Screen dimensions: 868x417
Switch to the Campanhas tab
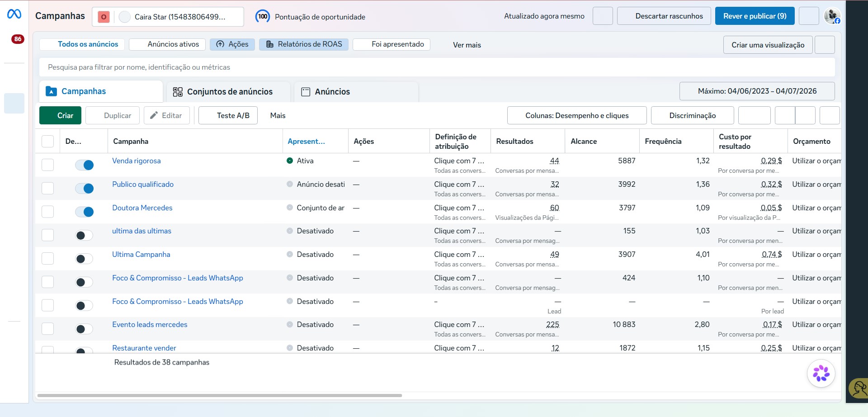point(101,91)
